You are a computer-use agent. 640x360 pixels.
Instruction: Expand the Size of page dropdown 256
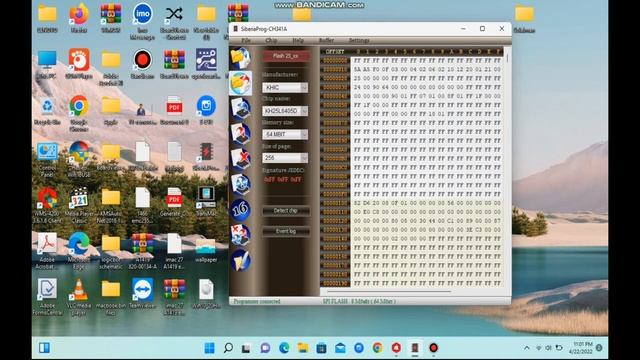pos(304,158)
